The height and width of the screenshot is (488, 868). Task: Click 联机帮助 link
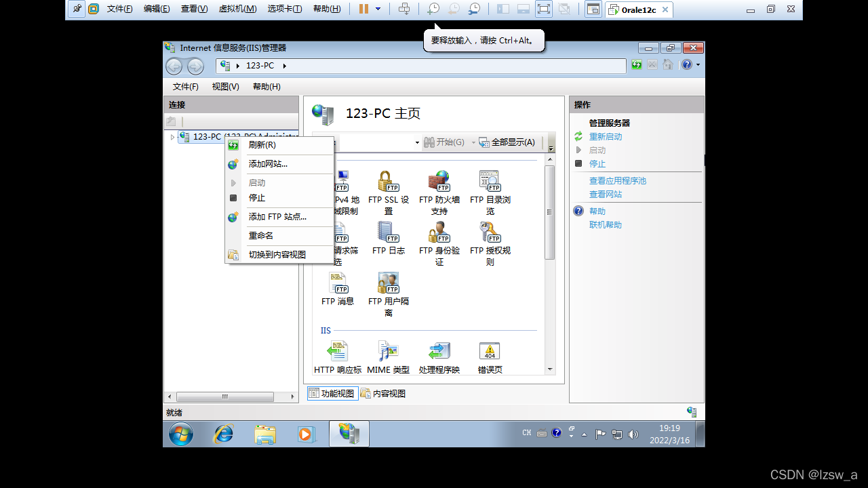606,225
